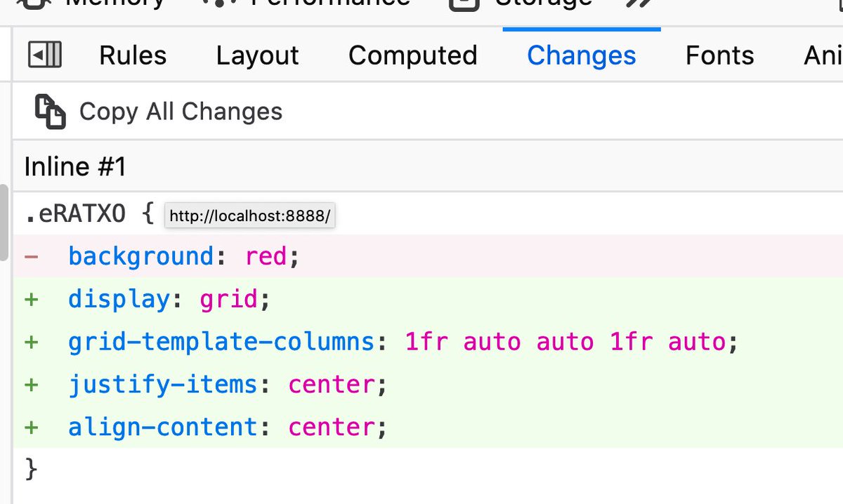The height and width of the screenshot is (504, 843).
Task: Click the grid-template-columns property name
Action: point(221,343)
